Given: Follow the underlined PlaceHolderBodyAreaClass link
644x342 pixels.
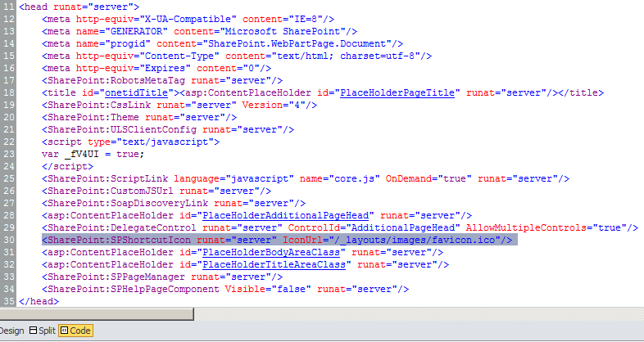Looking at the screenshot, I should pos(271,252).
